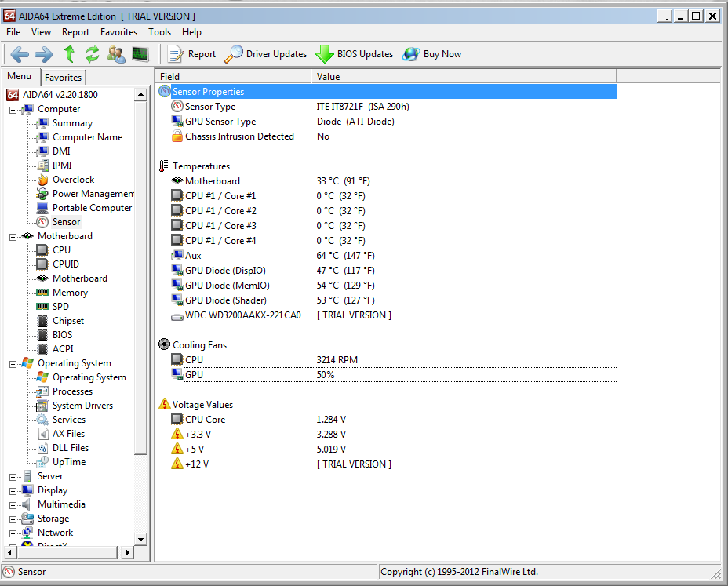Click the tree panel scroll-down arrow
Screen dimensions: 728x586
click(x=140, y=539)
